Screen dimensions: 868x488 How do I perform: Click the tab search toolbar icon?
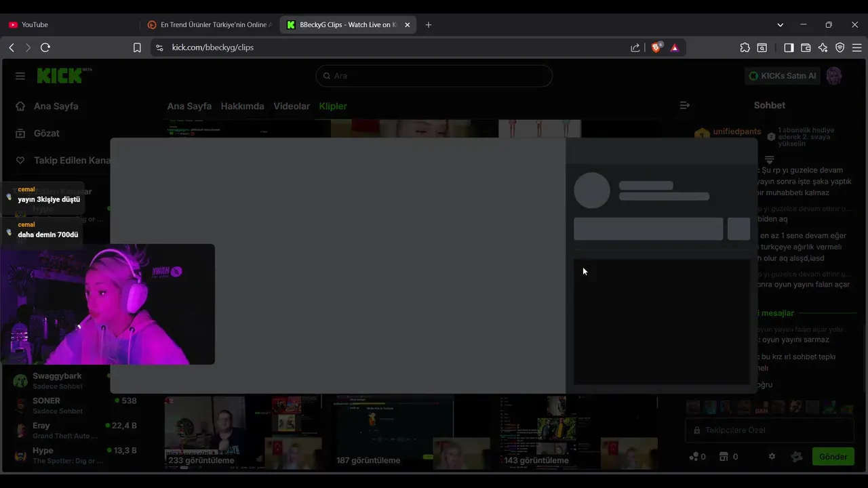click(x=762, y=47)
